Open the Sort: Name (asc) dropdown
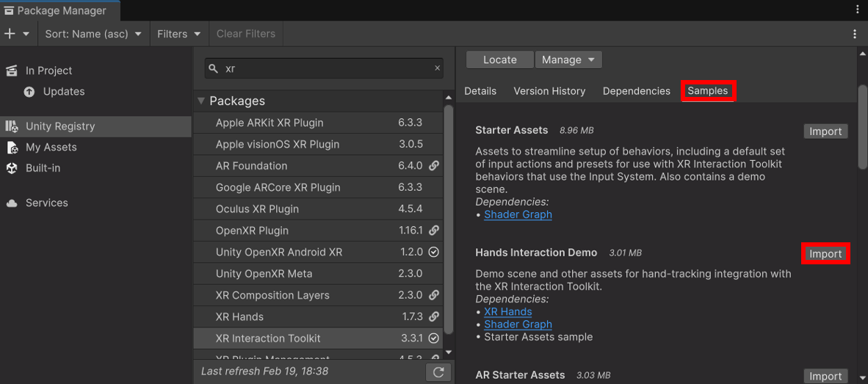The image size is (868, 384). (x=93, y=34)
